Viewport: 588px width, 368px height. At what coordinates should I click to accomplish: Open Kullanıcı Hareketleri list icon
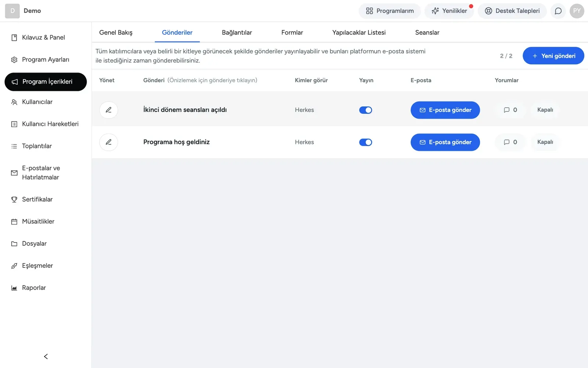pyautogui.click(x=14, y=124)
